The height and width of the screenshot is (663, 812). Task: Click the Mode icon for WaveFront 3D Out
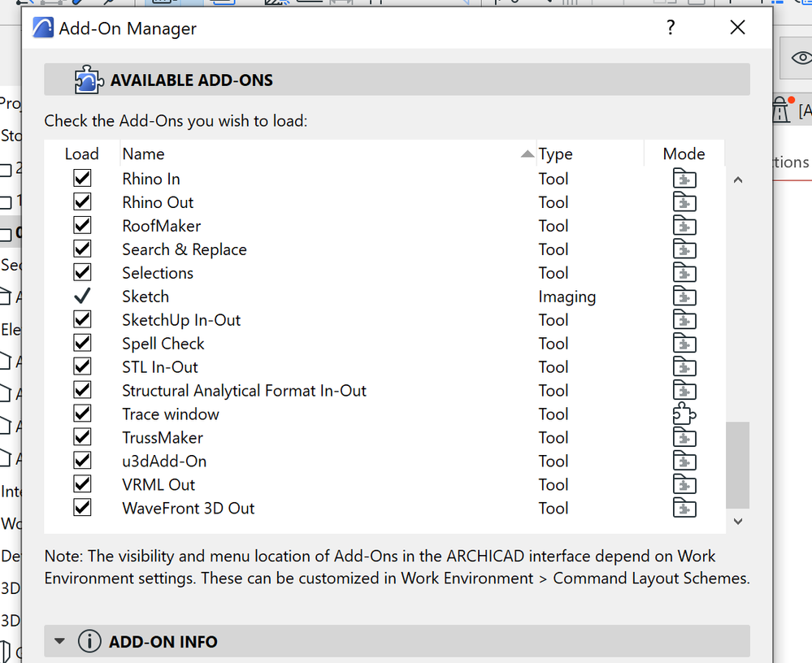tap(684, 507)
